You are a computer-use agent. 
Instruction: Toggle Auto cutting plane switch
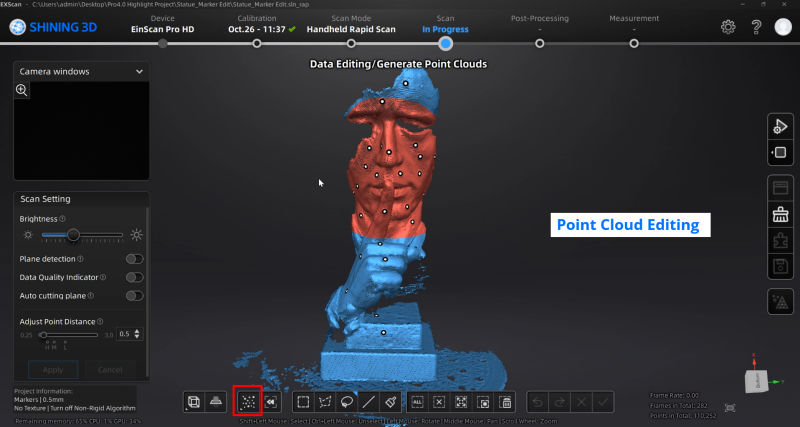pos(133,296)
